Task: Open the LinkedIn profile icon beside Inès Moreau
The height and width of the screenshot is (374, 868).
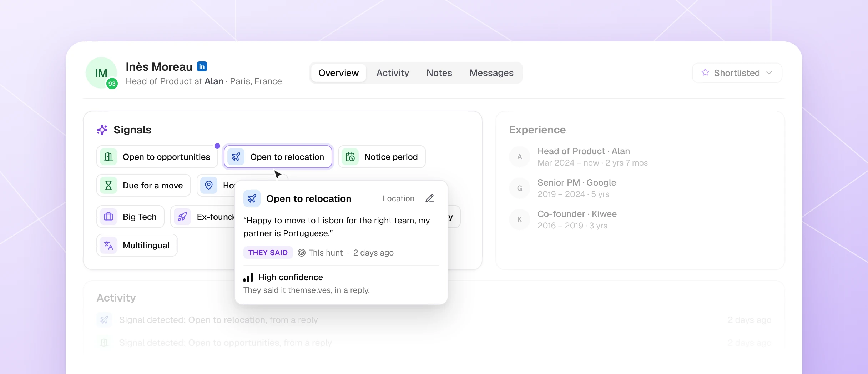Action: 202,66
